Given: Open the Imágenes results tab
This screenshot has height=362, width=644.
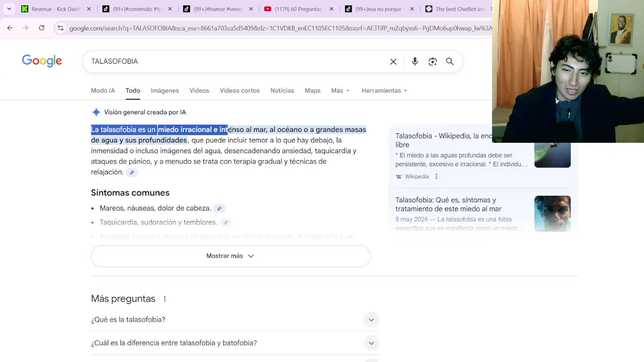Looking at the screenshot, I should [165, 90].
